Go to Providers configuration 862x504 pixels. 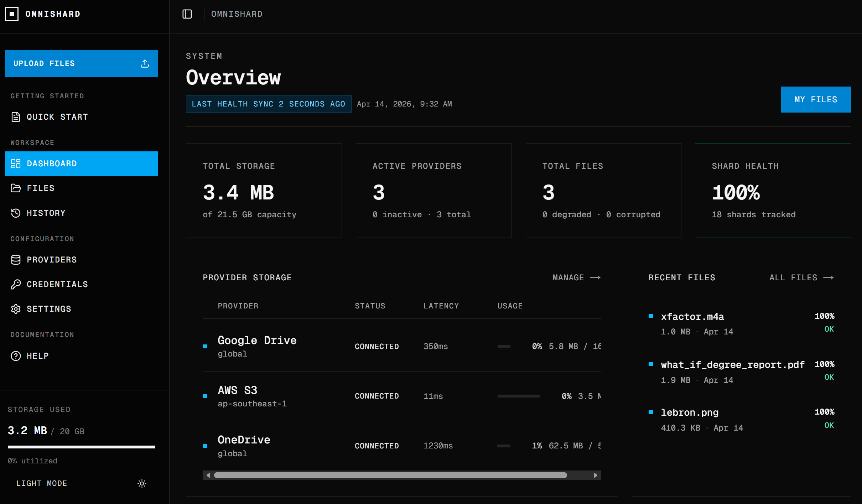pos(82,260)
